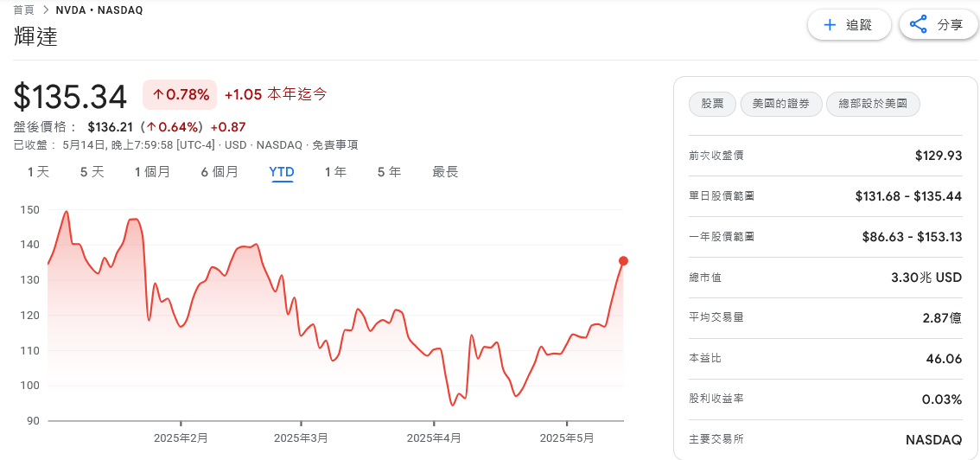Image resolution: width=980 pixels, height=460 pixels.
Task: Click the 單日股價範圍 $131.68 - $135.44 value
Action: 908,196
